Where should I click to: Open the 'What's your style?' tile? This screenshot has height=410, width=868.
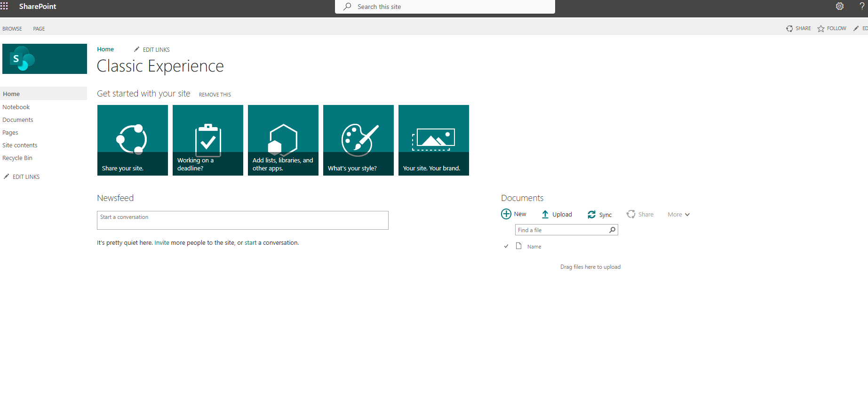(358, 140)
